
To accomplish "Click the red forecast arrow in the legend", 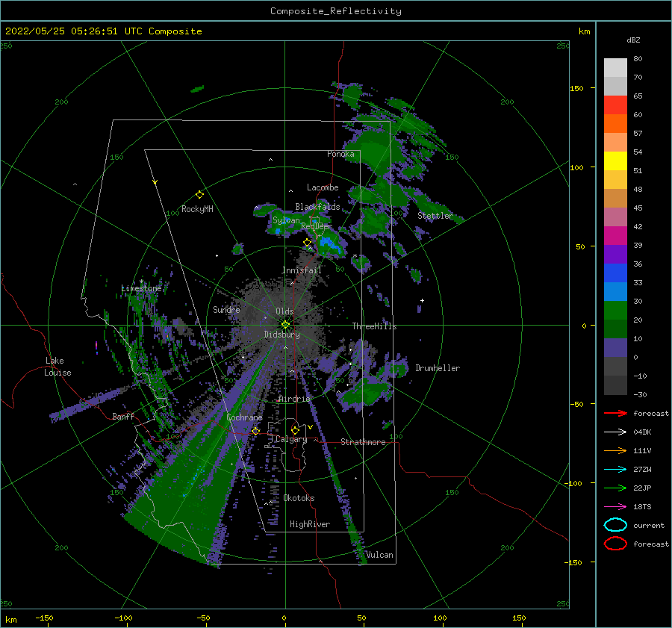I will [615, 413].
